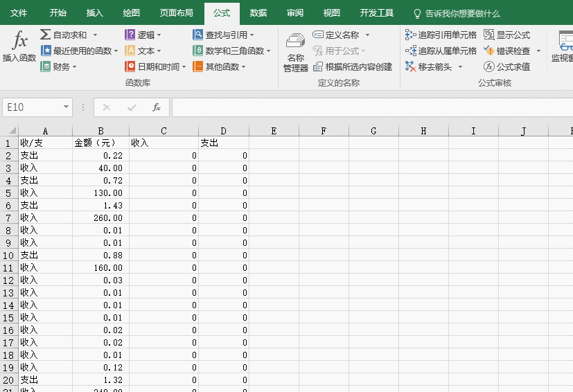Open the Logical (逻辑) functions icon
This screenshot has width=573, height=392.
pyautogui.click(x=130, y=35)
